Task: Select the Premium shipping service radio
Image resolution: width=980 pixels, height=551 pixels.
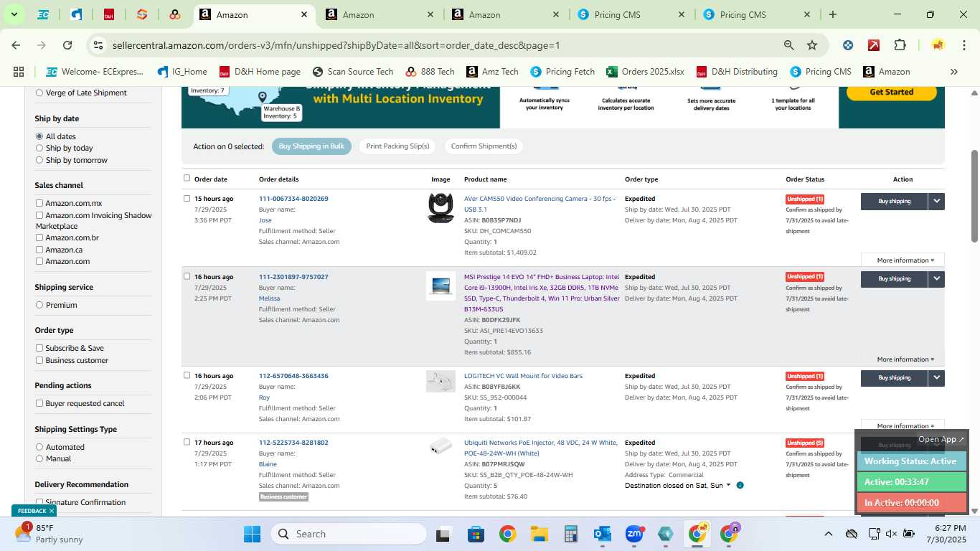Action: pos(39,305)
